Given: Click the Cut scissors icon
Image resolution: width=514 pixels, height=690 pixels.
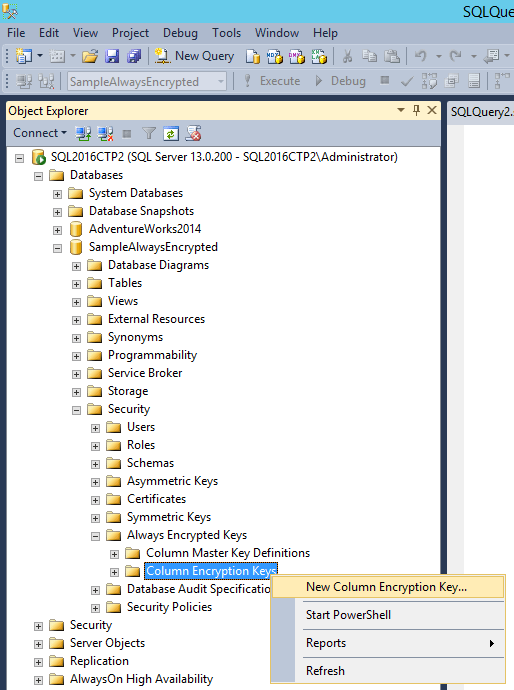Looking at the screenshot, I should [347, 56].
